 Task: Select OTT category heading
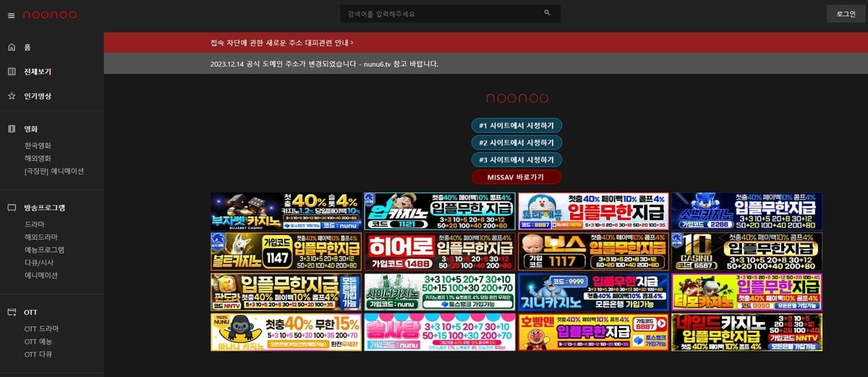[x=30, y=312]
